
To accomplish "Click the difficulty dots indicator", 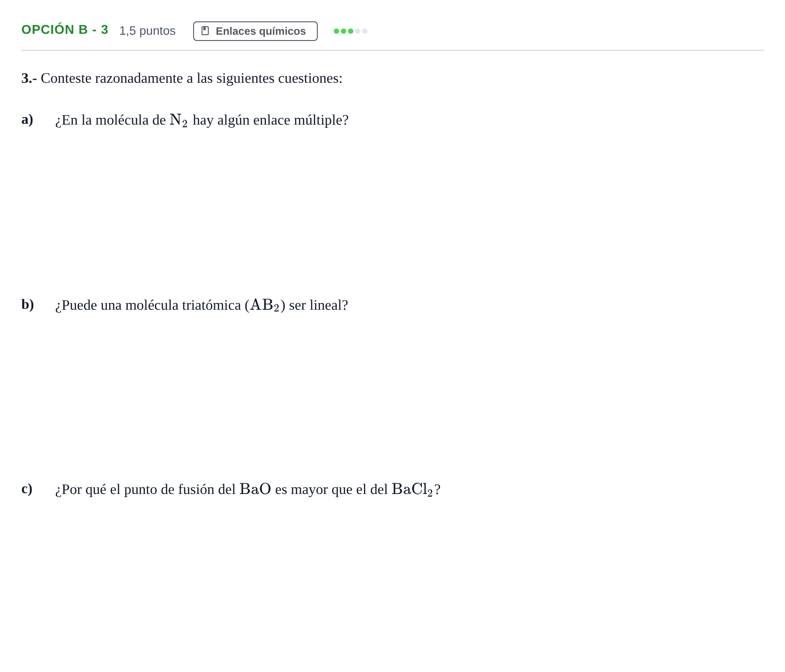I will [351, 31].
